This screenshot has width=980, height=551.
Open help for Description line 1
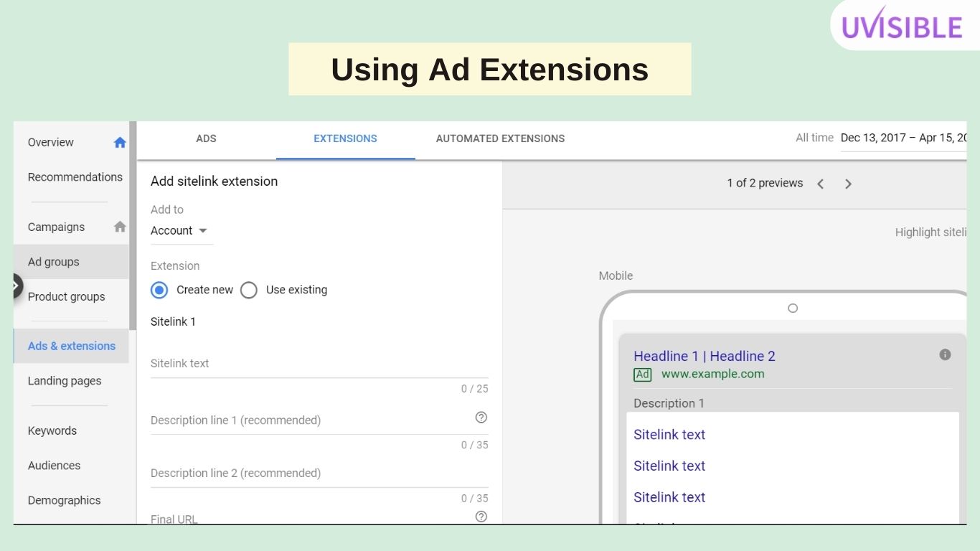coord(481,417)
